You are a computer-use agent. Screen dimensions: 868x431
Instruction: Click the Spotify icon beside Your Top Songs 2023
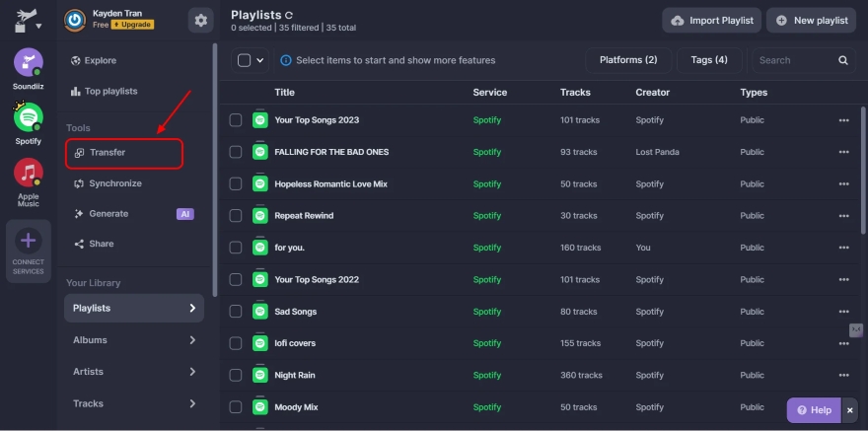point(260,119)
